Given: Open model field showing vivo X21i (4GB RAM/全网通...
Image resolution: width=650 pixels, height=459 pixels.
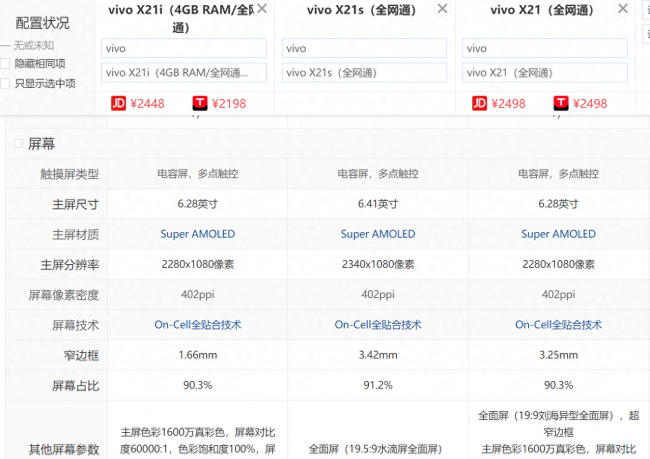Looking at the screenshot, I should [184, 73].
